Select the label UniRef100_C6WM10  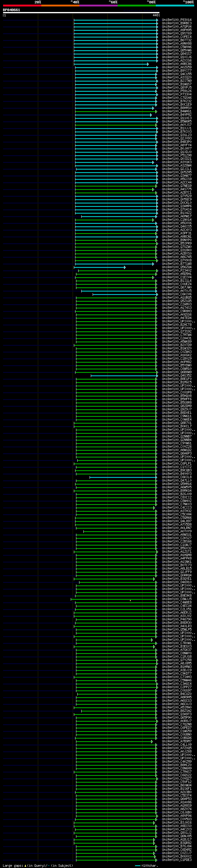[x=177, y=369]
